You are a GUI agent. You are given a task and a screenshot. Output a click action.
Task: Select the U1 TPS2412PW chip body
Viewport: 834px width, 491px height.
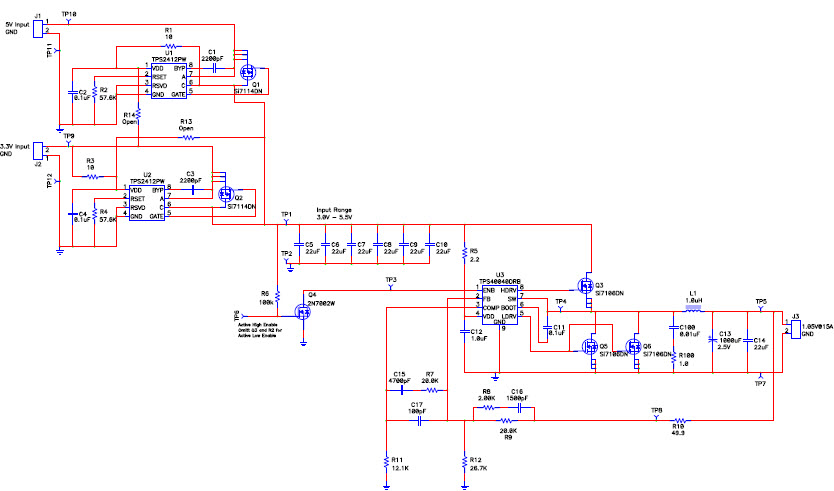[x=166, y=80]
